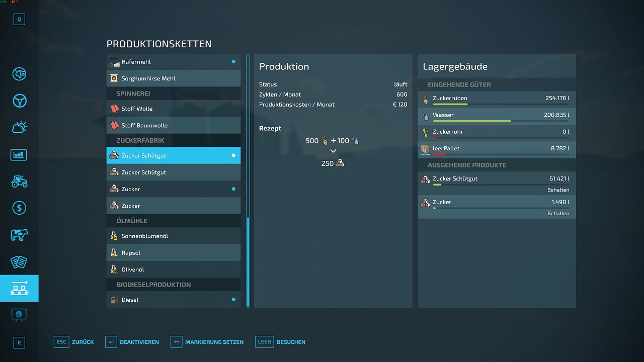Click the Besuchen button
The height and width of the screenshot is (362, 644).
point(281,342)
